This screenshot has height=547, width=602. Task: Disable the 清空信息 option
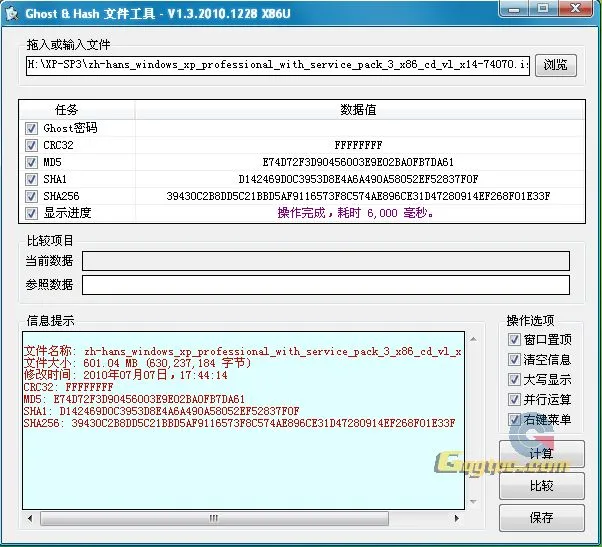(x=514, y=360)
